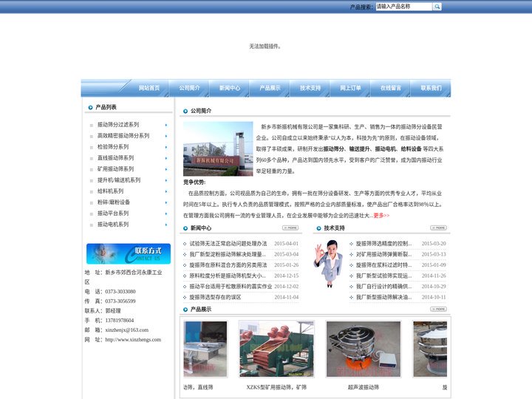Open news 我厂新型淀粉振动筛解决处理量...

228,254
